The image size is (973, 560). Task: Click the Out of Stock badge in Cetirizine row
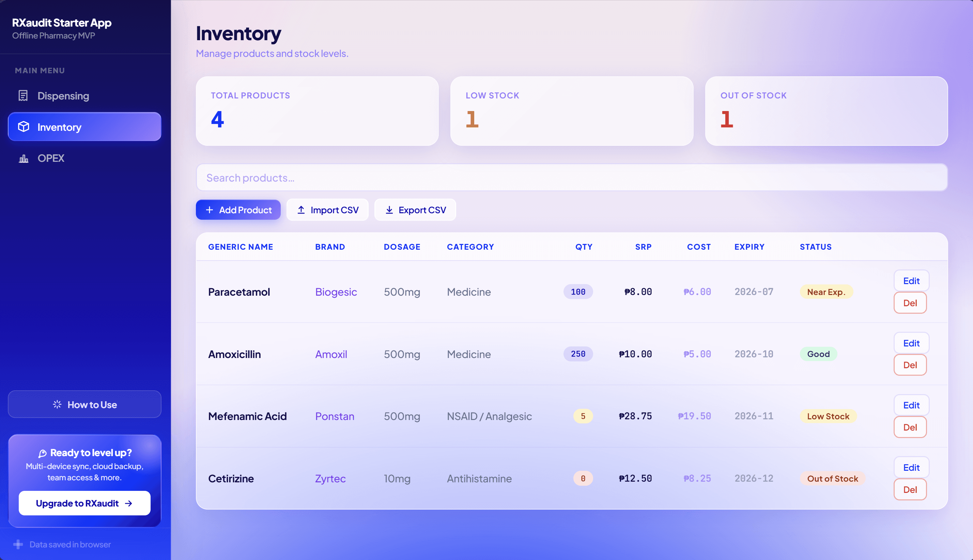point(833,479)
